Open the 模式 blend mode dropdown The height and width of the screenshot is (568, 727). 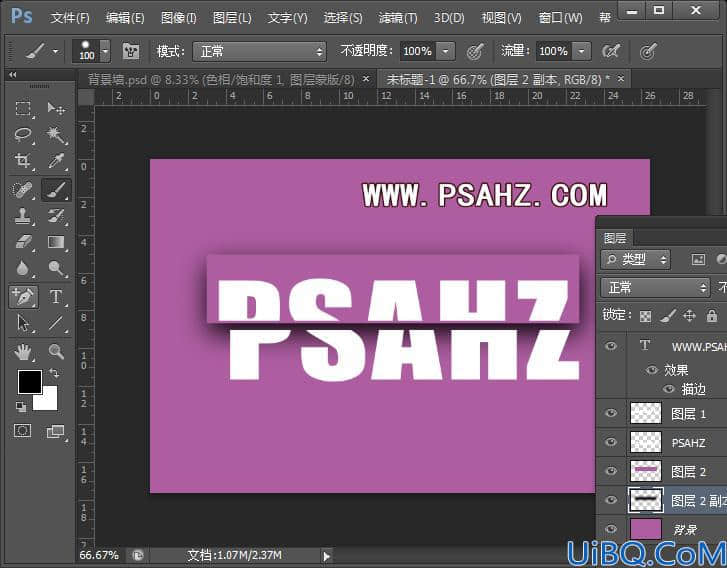(260, 51)
